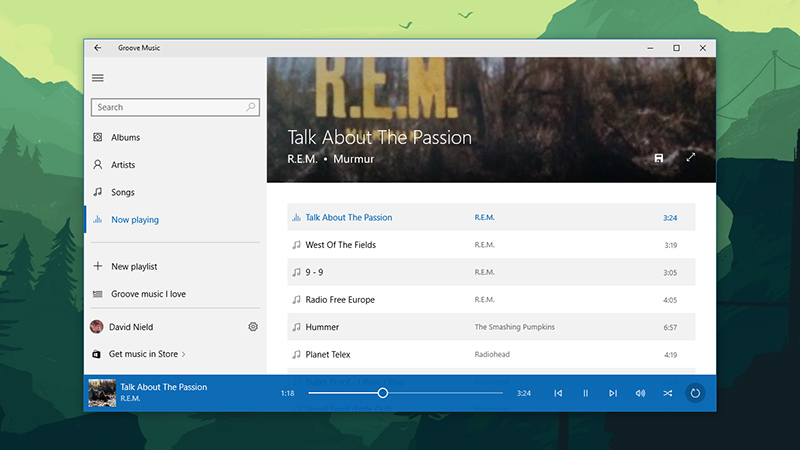Play Radio Free Europe

[x=491, y=299]
